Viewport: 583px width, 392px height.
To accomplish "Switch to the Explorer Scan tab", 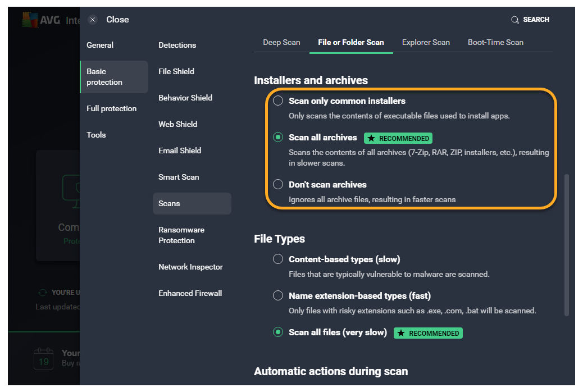I will pyautogui.click(x=426, y=42).
